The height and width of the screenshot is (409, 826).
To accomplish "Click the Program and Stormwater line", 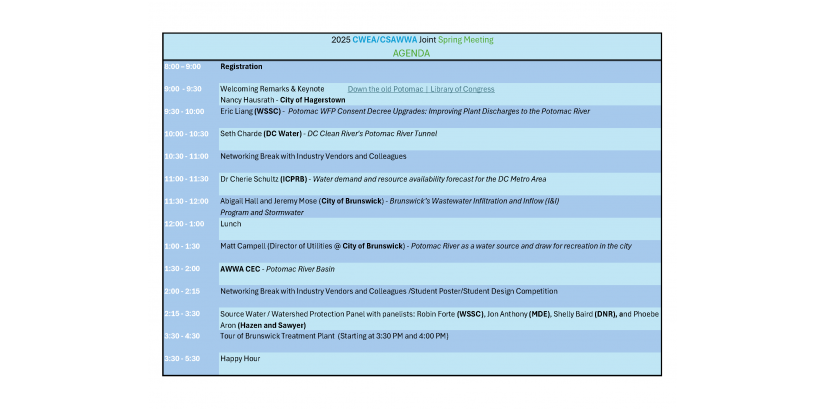I will tap(262, 212).
